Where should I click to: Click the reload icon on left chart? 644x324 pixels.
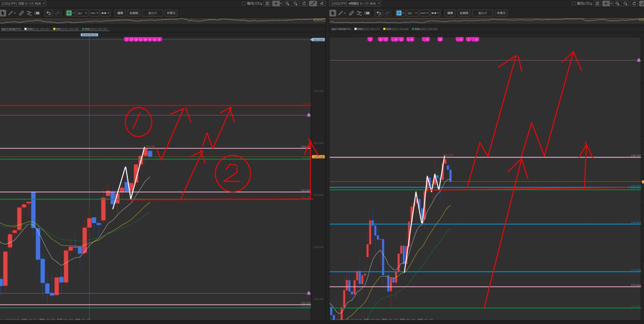(304, 4)
